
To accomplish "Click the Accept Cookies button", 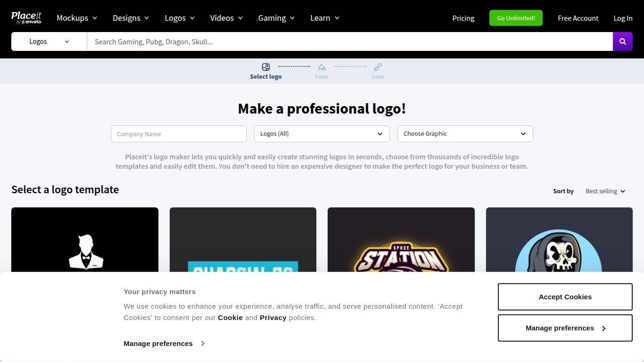I will tap(565, 296).
